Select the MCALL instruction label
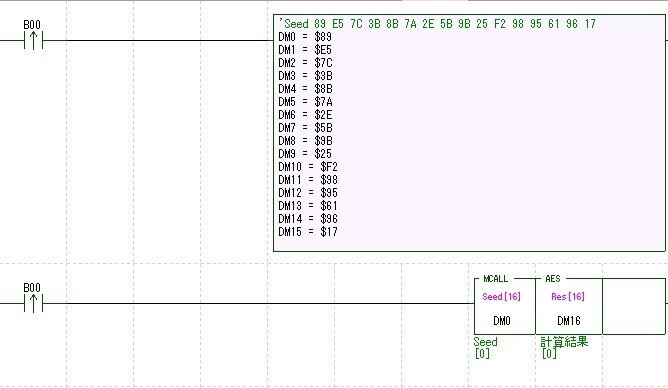Image resolution: width=668 pixels, height=388 pixels. [x=495, y=279]
